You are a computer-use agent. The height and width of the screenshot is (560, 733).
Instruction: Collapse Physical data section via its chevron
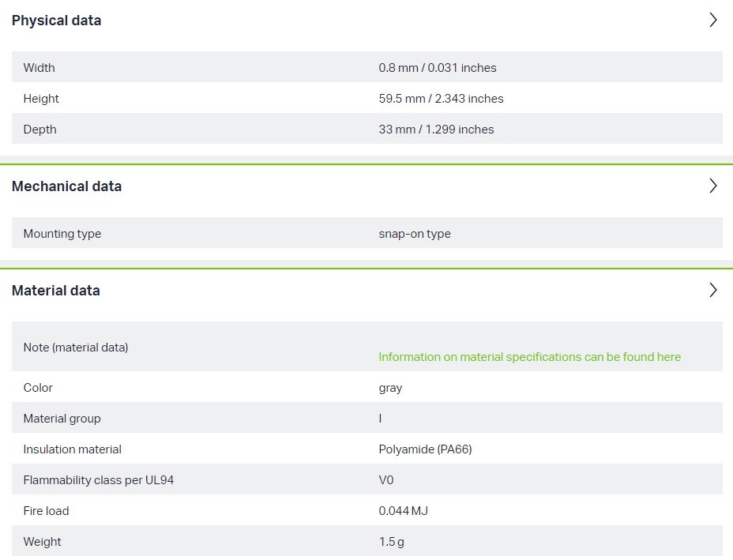[712, 21]
